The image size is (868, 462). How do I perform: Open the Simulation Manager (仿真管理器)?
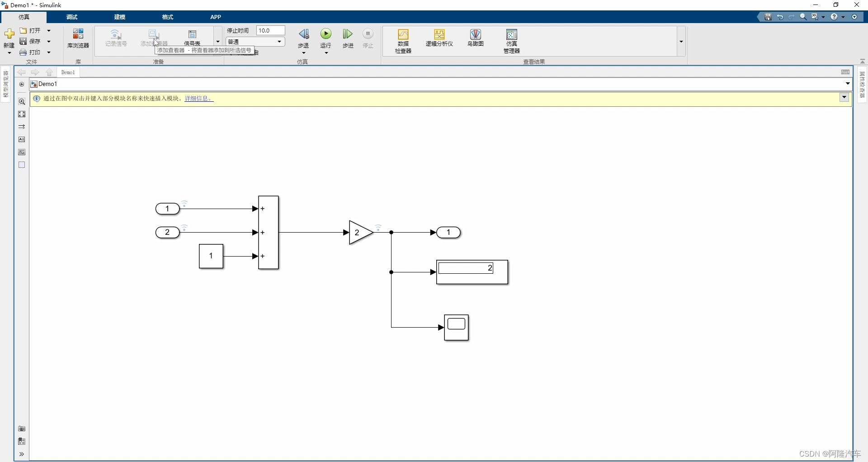coord(511,41)
